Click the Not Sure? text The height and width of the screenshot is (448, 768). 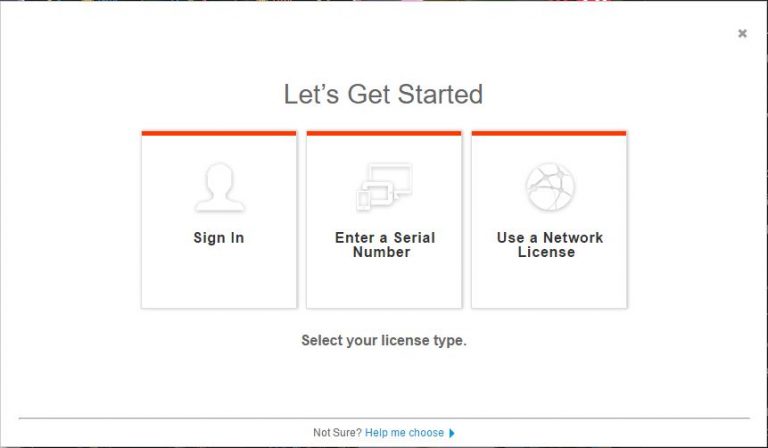click(x=337, y=433)
